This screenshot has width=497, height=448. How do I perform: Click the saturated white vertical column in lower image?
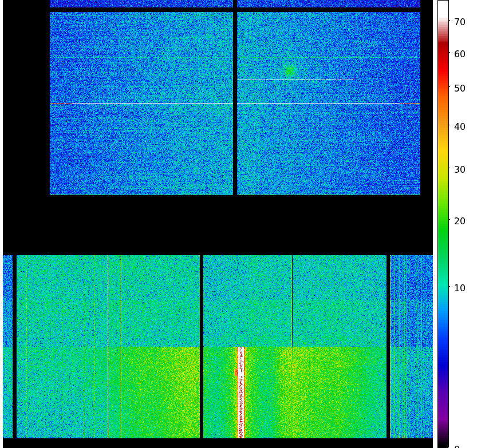click(241, 395)
